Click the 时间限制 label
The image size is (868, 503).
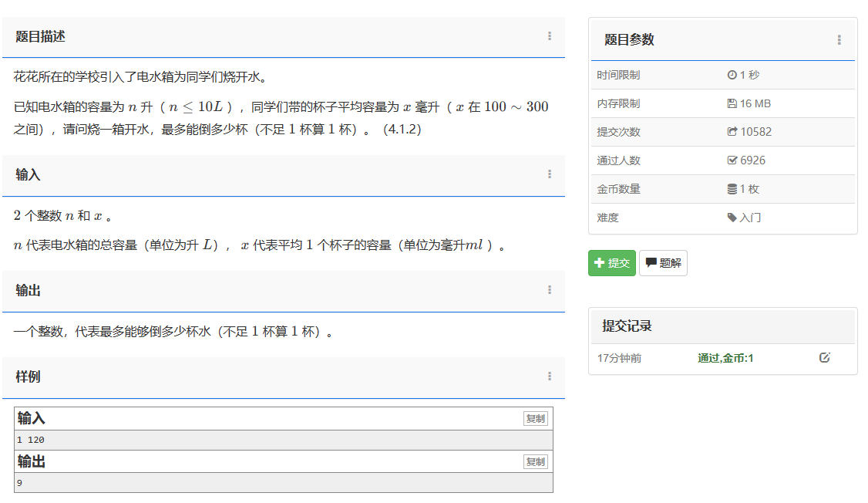tap(618, 75)
